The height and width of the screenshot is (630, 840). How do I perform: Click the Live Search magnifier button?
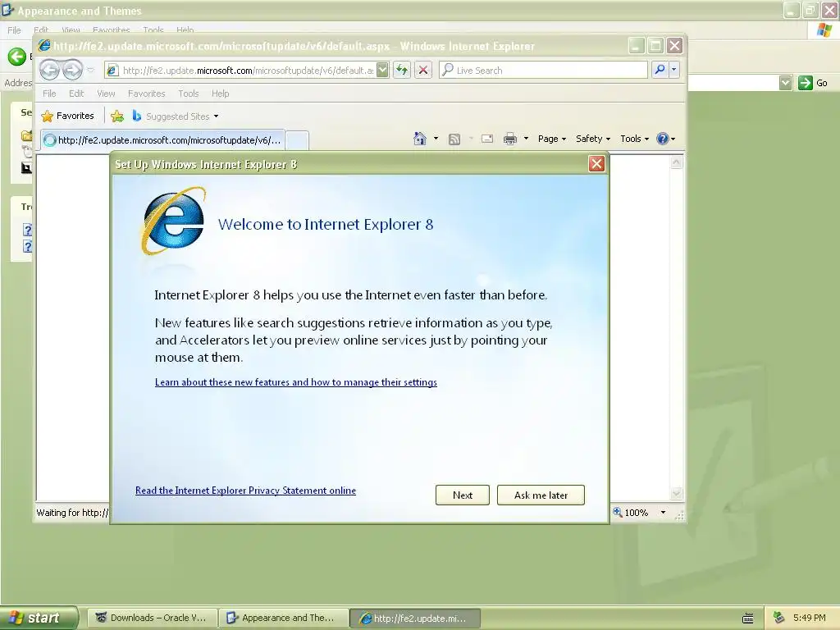point(660,70)
